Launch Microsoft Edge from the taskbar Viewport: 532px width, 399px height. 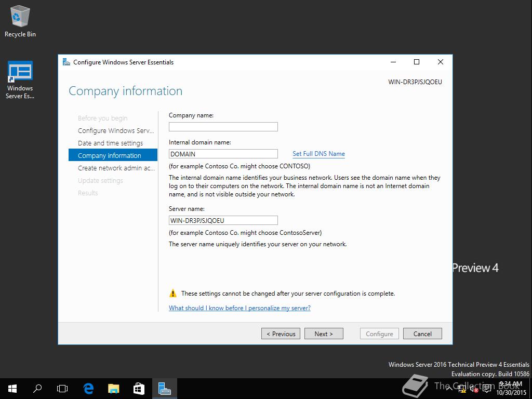tap(88, 389)
